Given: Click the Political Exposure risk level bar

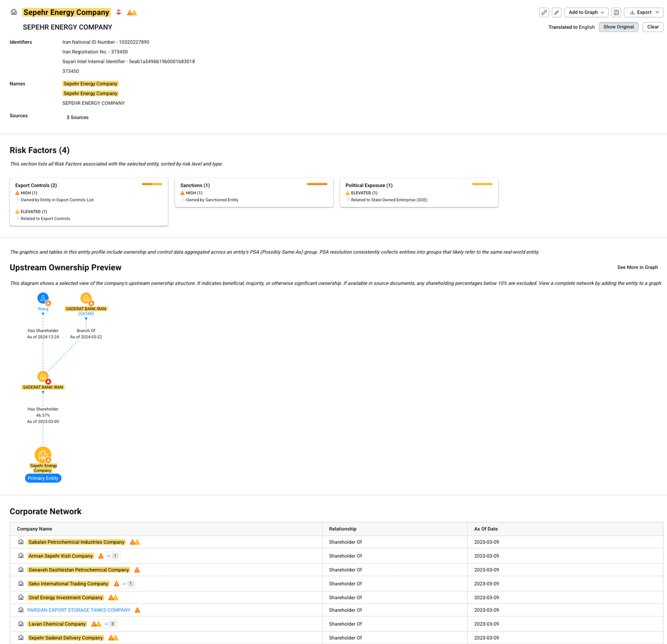Looking at the screenshot, I should (x=482, y=184).
